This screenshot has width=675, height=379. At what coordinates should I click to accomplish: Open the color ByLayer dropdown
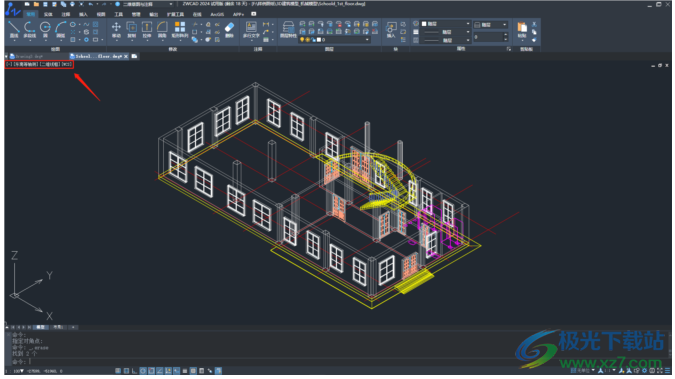[x=446, y=24]
